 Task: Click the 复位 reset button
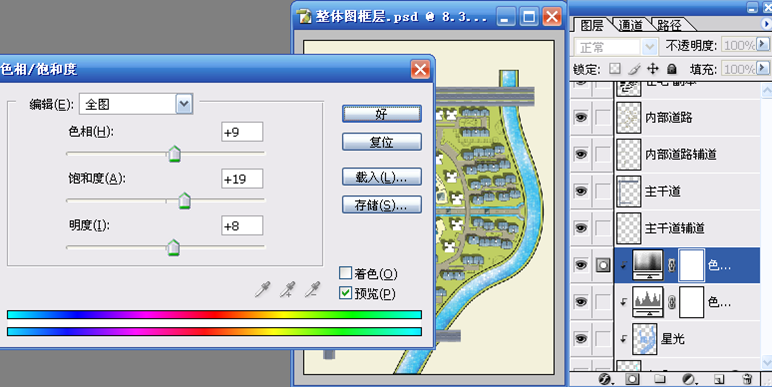click(382, 142)
